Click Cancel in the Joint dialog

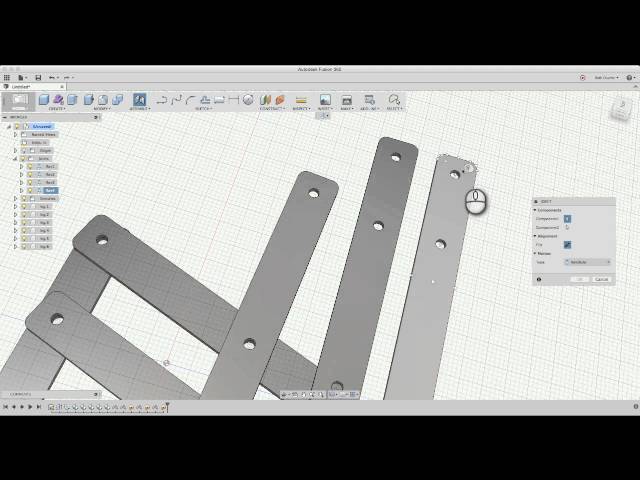click(602, 280)
